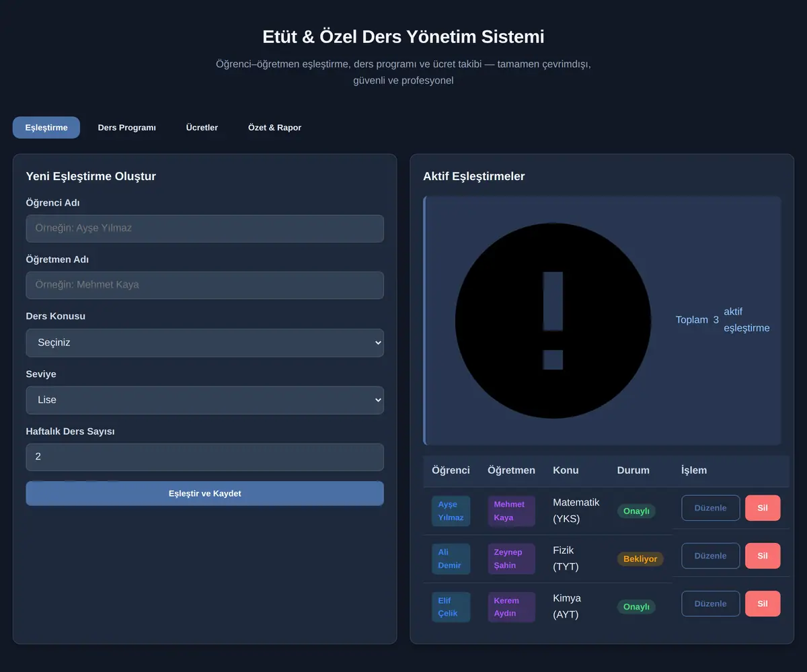Open the Ücretler tab

(x=202, y=128)
